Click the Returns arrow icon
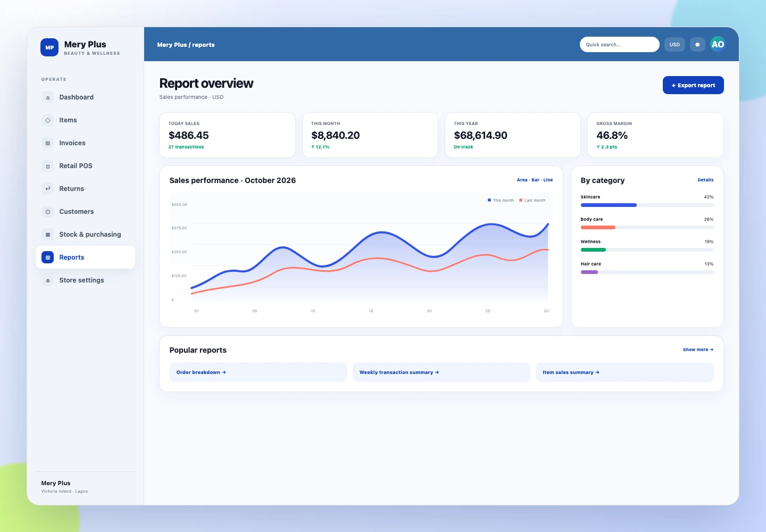The height and width of the screenshot is (532, 766). click(48, 189)
